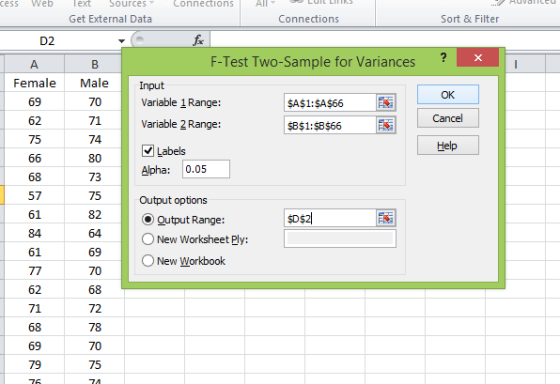
Task: Click the Male cell with 82
Action: [x=94, y=214]
